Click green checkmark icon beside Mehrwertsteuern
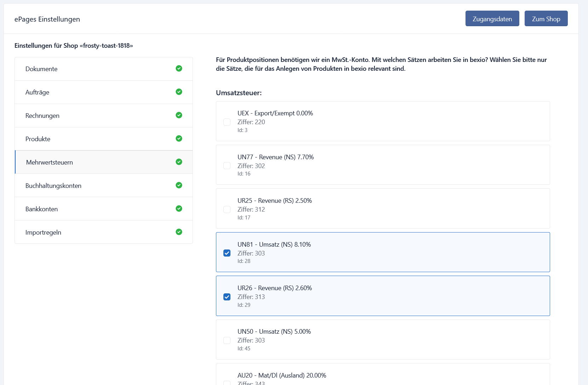This screenshot has height=385, width=588. [x=179, y=162]
